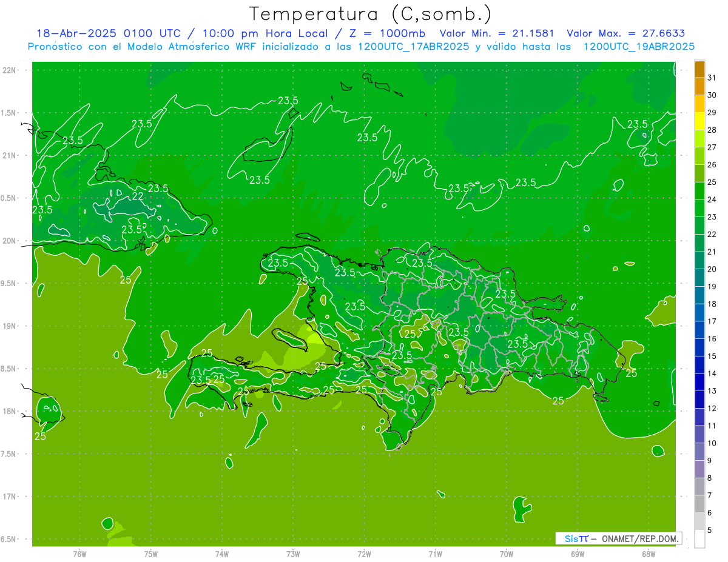728x562 pixels.
Task: Click the colorbar label '26'
Action: (712, 164)
